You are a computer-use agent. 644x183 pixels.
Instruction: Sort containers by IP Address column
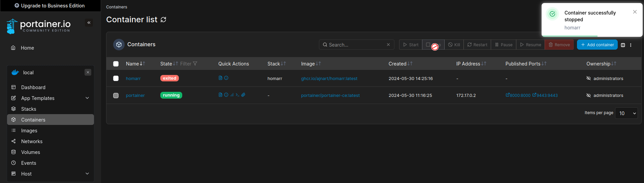(471, 64)
